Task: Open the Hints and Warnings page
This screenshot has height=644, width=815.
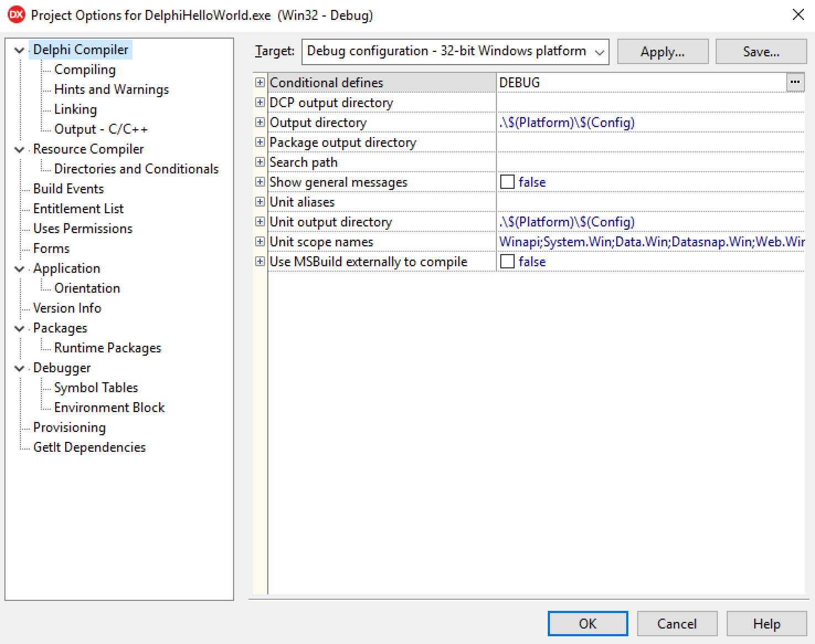Action: [x=112, y=89]
